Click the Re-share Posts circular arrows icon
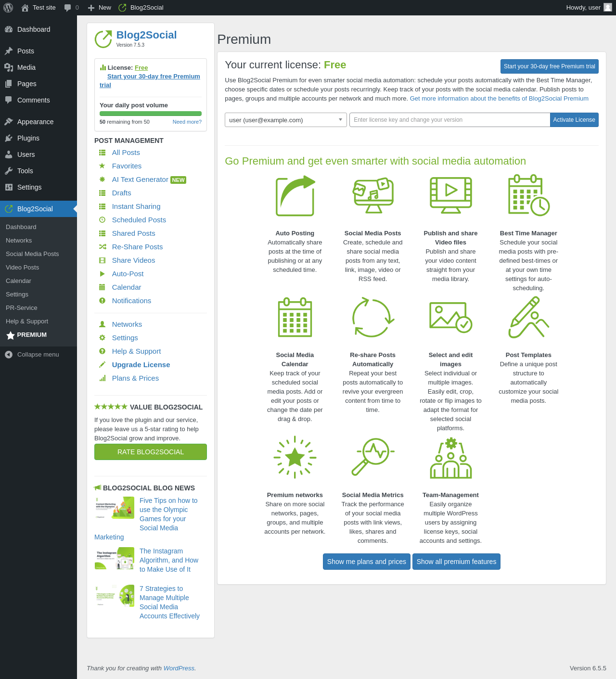 tap(373, 317)
